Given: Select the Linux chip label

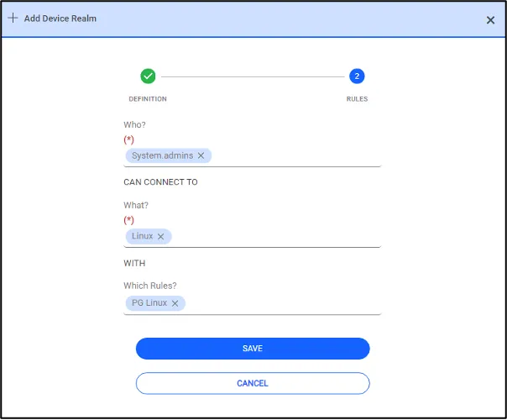Looking at the screenshot, I should tap(142, 236).
